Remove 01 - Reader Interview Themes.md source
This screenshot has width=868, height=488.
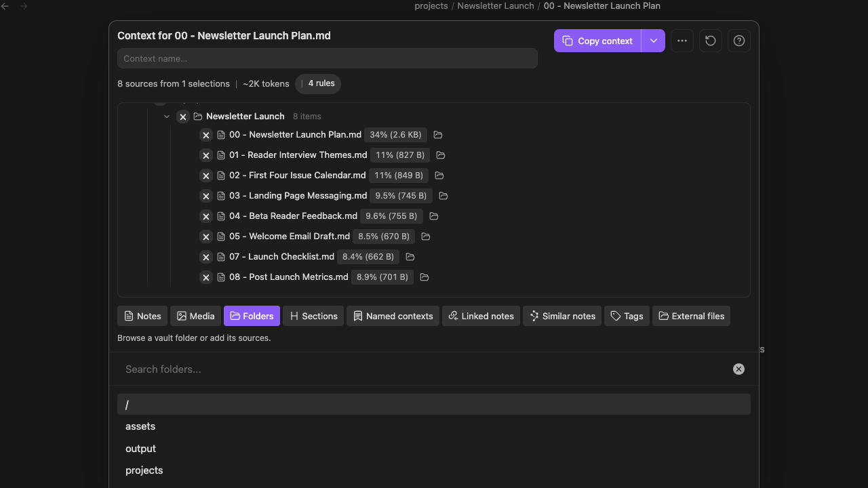point(206,155)
